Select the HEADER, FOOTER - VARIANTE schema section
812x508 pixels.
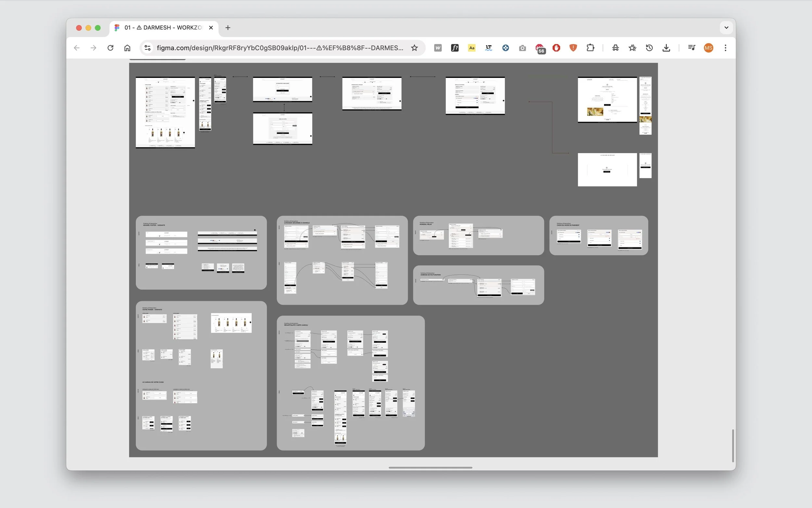click(154, 225)
